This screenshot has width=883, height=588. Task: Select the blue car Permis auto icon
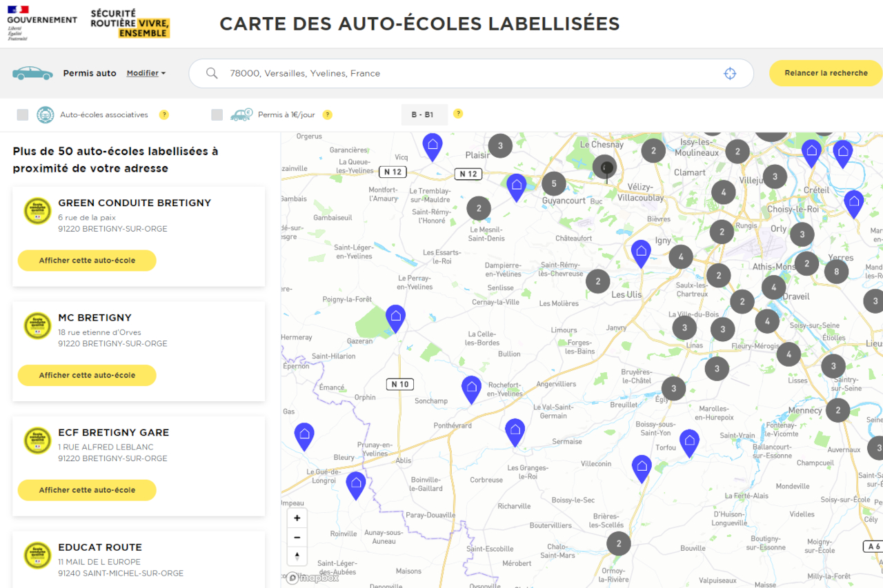pyautogui.click(x=32, y=72)
